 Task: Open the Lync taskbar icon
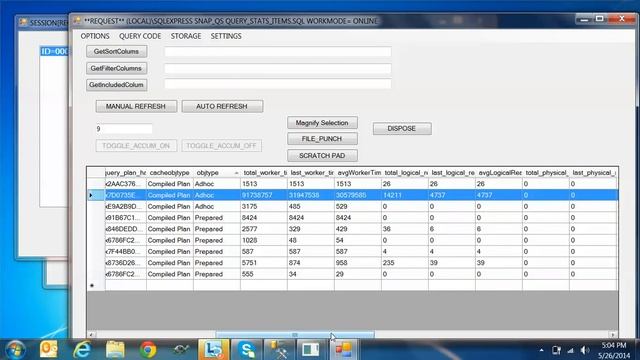(x=213, y=350)
